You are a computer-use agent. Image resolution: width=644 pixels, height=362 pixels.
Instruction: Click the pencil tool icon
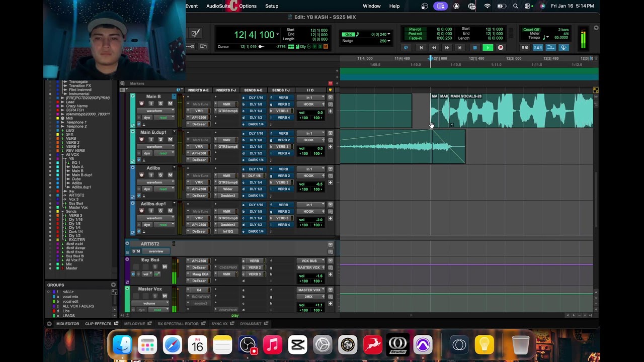click(195, 33)
